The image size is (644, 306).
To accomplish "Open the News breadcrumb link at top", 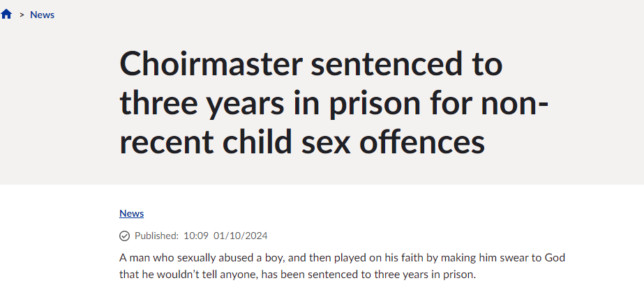I will [x=42, y=15].
